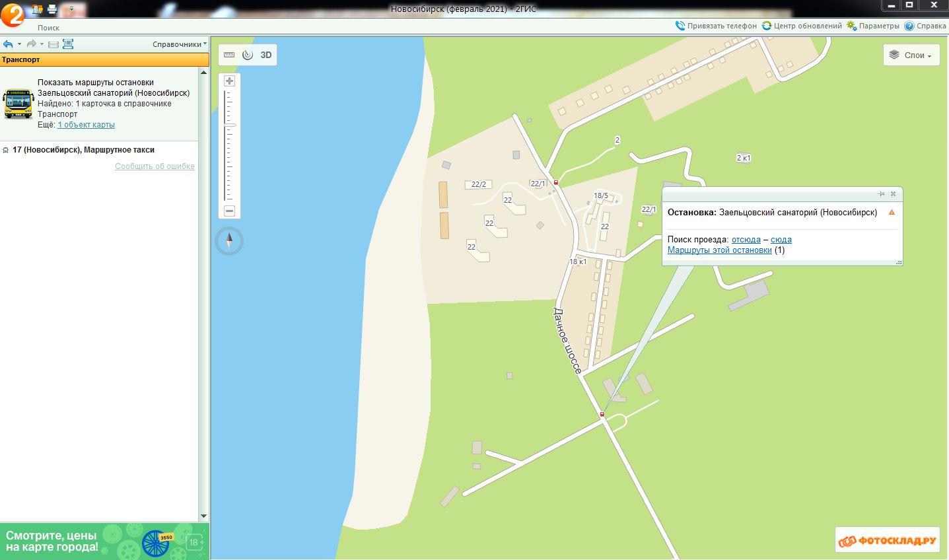Go back with the blue arrow
The height and width of the screenshot is (560, 949).
[x=8, y=44]
